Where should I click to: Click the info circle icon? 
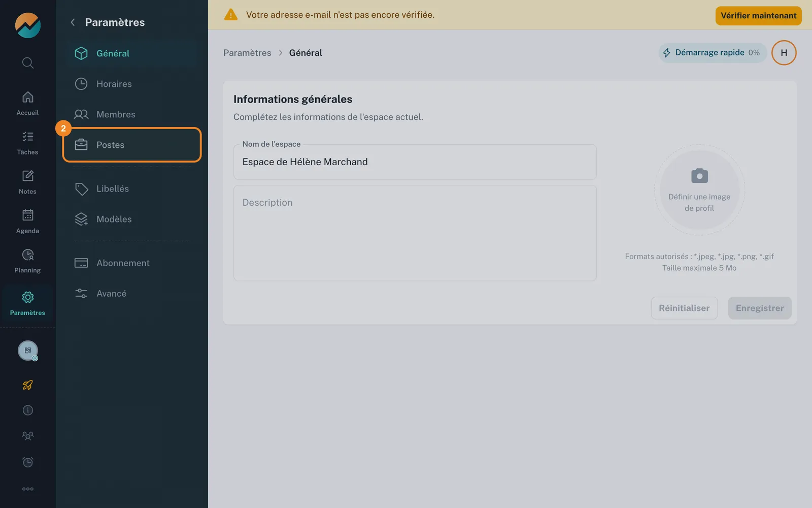(x=28, y=410)
